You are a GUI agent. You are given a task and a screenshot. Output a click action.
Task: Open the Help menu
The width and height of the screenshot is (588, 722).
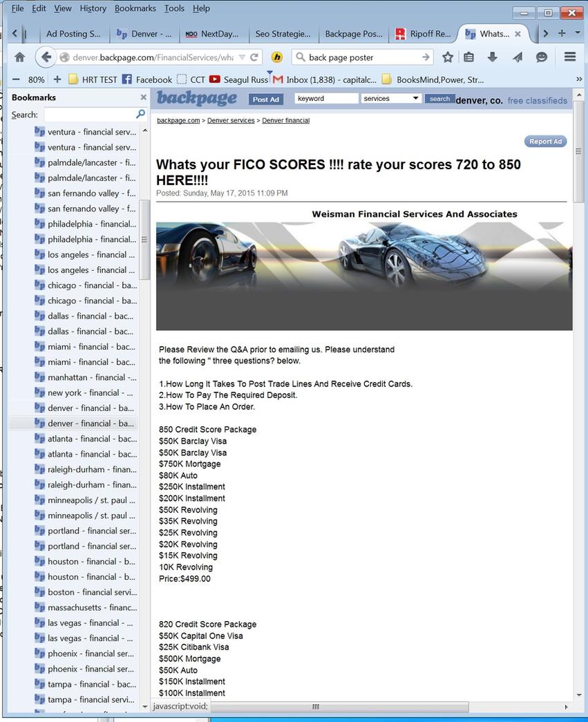[201, 8]
